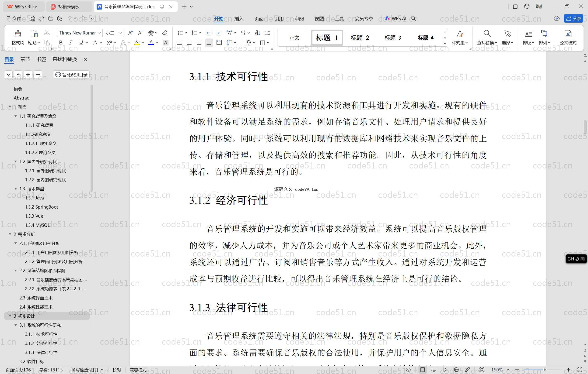
Task: Click the Print preview icon
Action: (x=60, y=19)
